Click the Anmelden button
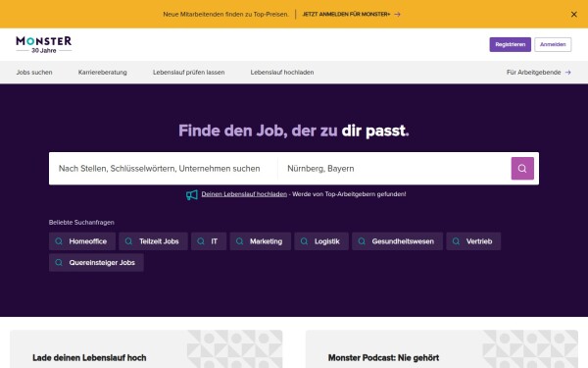The width and height of the screenshot is (588, 368). coord(553,44)
